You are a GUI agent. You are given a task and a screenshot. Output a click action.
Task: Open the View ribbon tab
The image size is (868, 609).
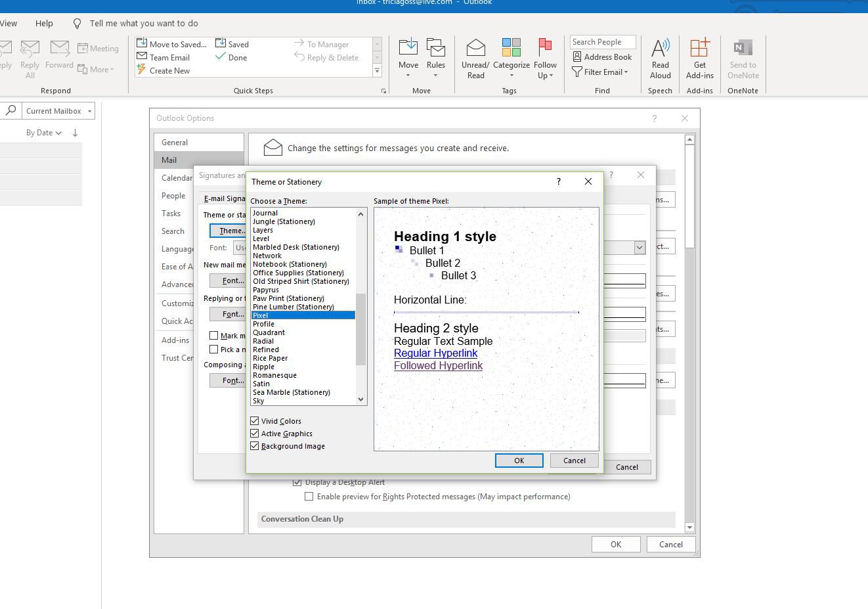pos(9,23)
